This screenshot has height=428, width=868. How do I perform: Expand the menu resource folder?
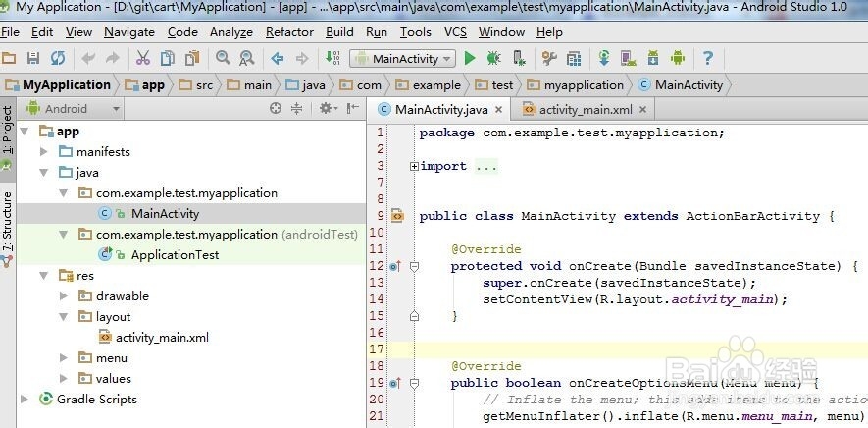(x=64, y=358)
